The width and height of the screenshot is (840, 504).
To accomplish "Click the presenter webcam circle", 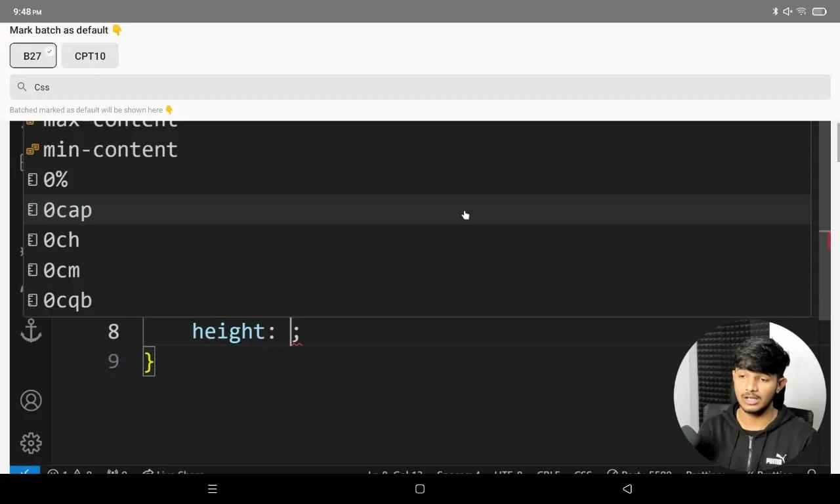I will click(x=750, y=396).
